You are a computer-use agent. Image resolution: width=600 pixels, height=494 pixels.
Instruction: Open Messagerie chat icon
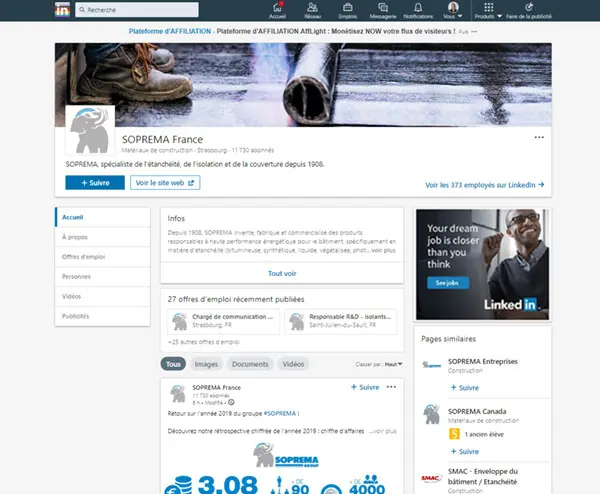(x=383, y=10)
